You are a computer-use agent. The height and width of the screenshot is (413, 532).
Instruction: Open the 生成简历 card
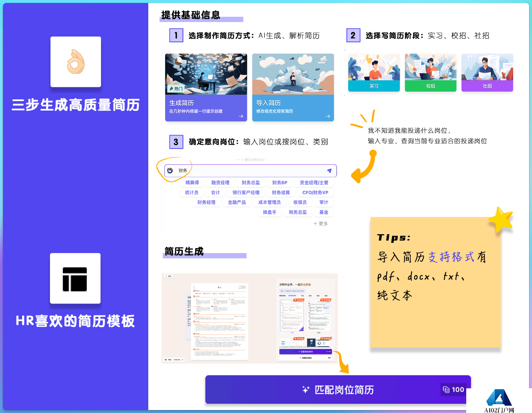tap(206, 88)
